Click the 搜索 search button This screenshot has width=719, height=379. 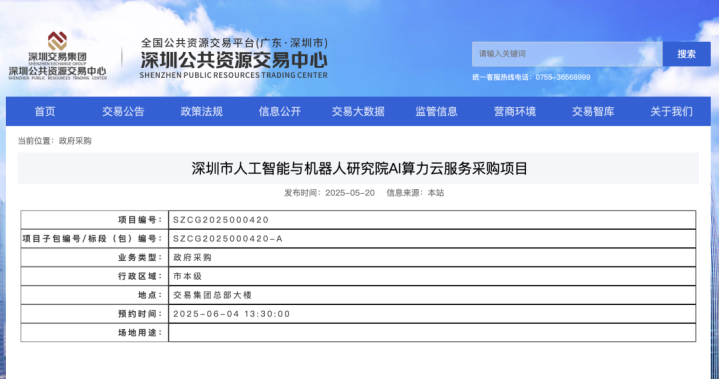(686, 54)
